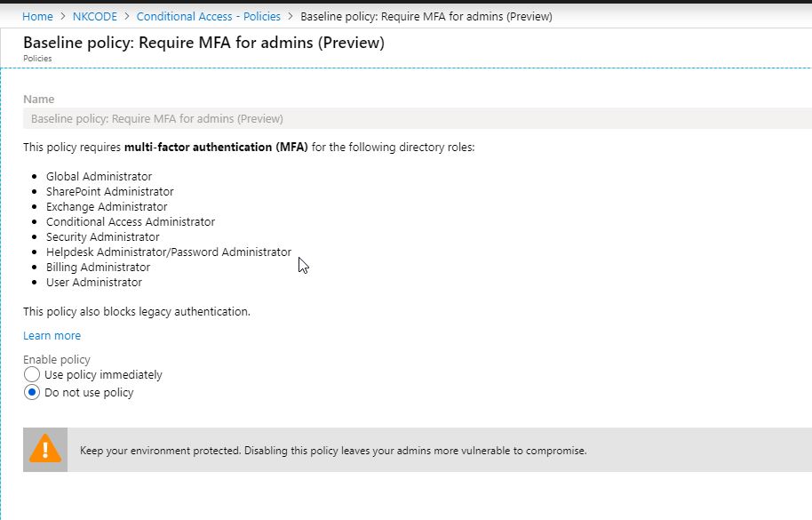Return to Conditional Access - Policies breadcrumb
The image size is (812, 520).
click(208, 16)
